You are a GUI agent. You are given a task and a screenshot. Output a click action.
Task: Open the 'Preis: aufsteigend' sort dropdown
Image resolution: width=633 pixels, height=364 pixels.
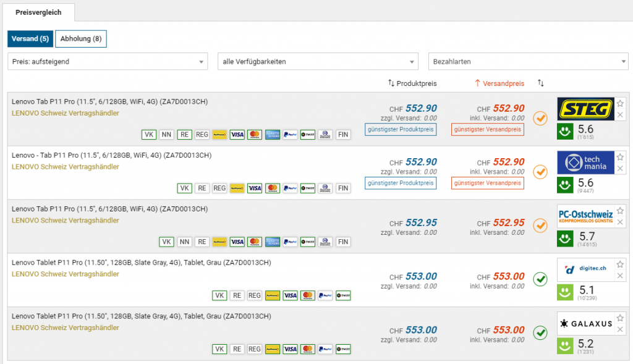[108, 62]
